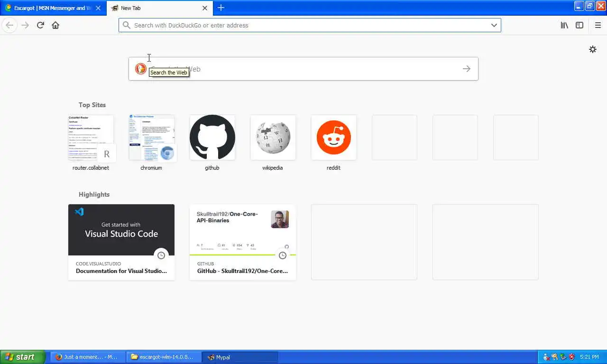
Task: Click the 'CODE.VISUALSTUDIO' source label
Action: click(x=98, y=264)
